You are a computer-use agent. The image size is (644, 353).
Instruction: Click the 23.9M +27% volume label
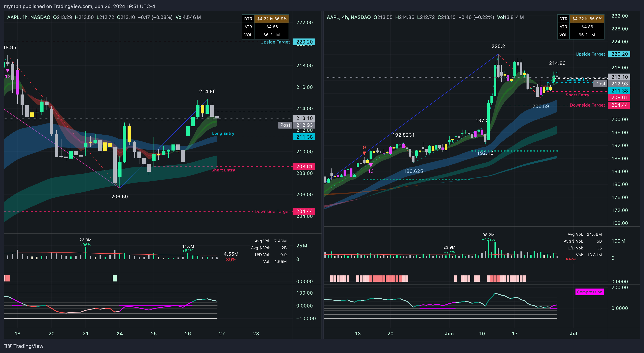click(449, 250)
